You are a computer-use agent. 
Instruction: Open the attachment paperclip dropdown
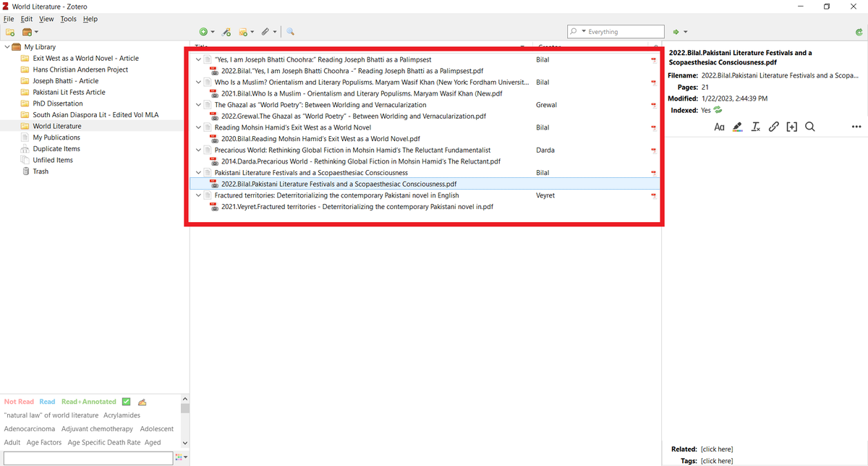274,32
